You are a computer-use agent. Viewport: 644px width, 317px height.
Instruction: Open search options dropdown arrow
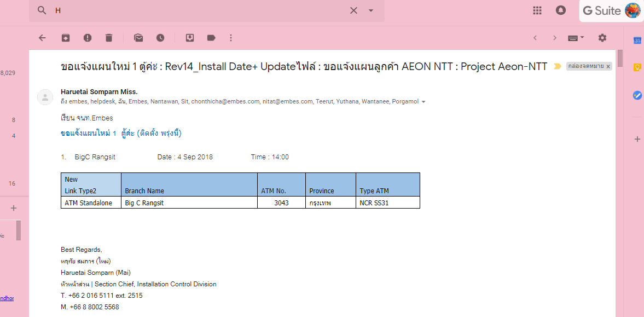pyautogui.click(x=371, y=11)
